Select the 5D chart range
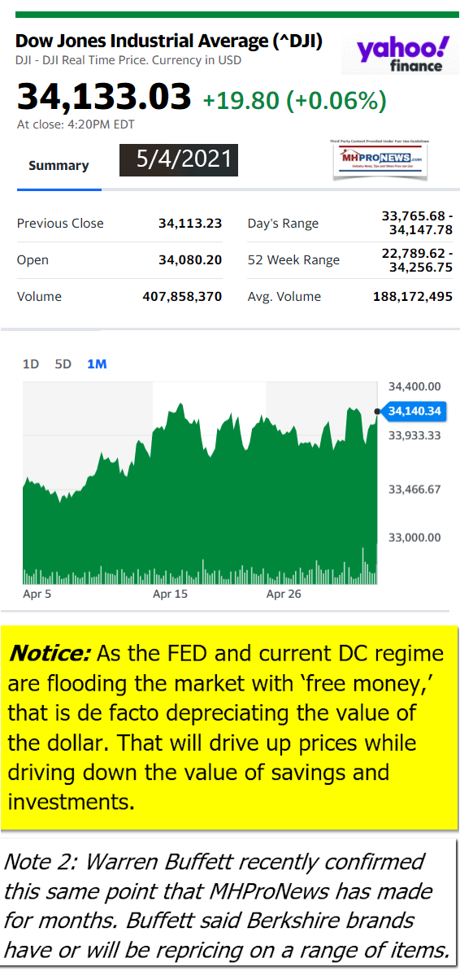This screenshot has height=980, width=460. click(x=63, y=364)
